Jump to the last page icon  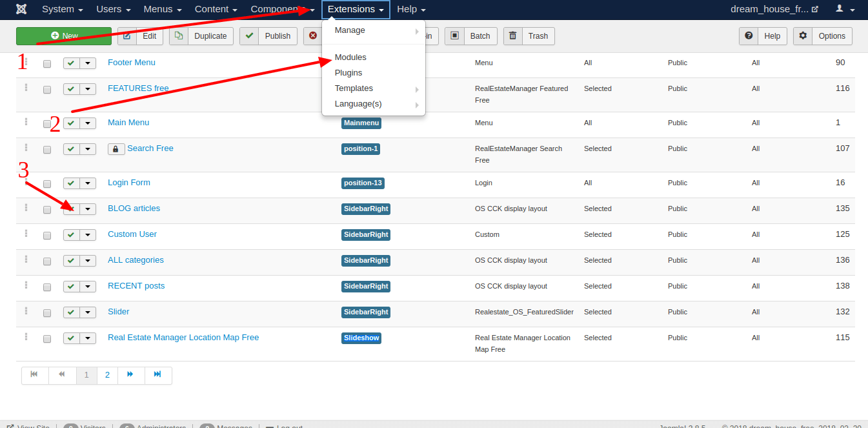tap(158, 375)
